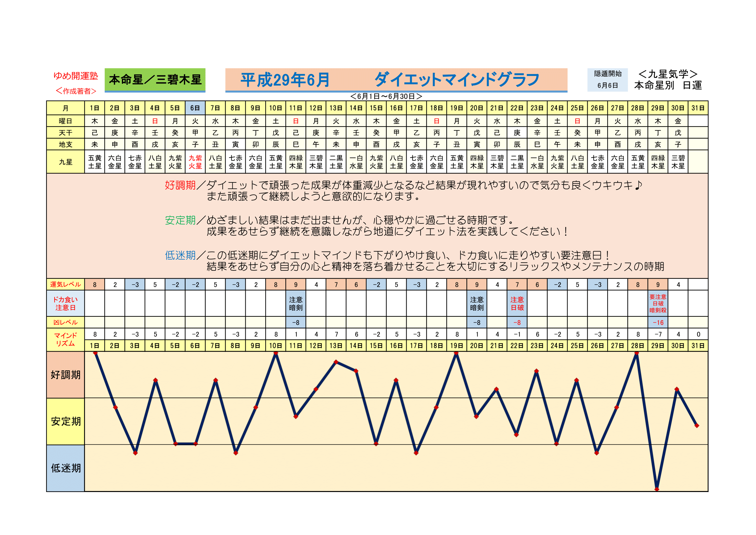Click the red 注意 日破 cell
The width and height of the screenshot is (756, 535).
(517, 303)
